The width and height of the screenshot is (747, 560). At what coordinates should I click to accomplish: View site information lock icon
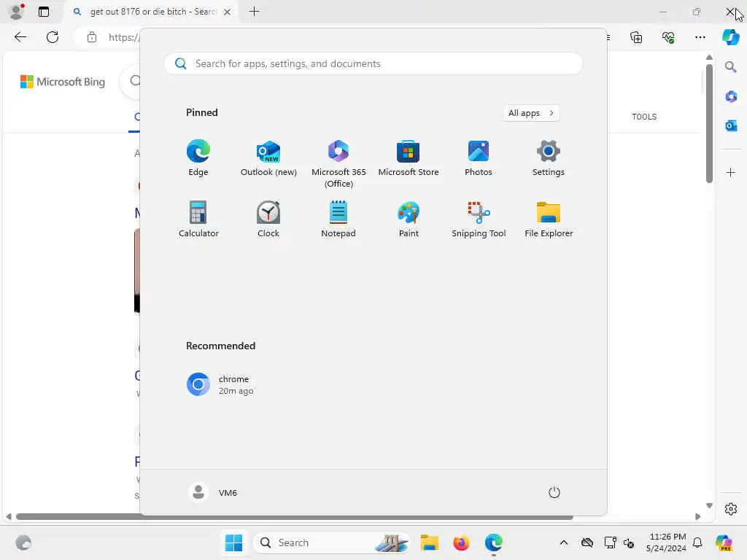(x=91, y=37)
